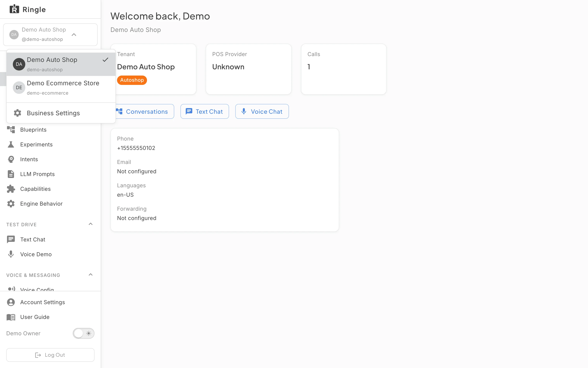Click the en-US language value
588x368 pixels.
(x=125, y=195)
